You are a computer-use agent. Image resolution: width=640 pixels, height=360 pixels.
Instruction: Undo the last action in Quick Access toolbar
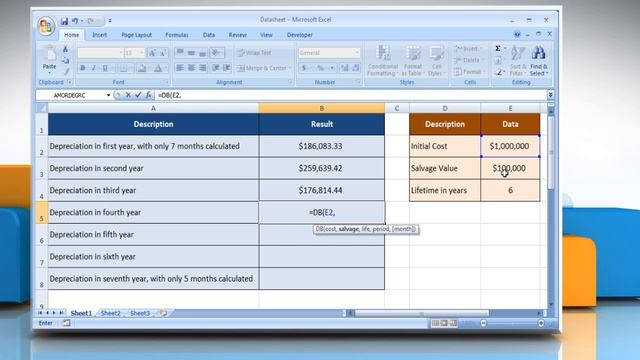(x=75, y=21)
